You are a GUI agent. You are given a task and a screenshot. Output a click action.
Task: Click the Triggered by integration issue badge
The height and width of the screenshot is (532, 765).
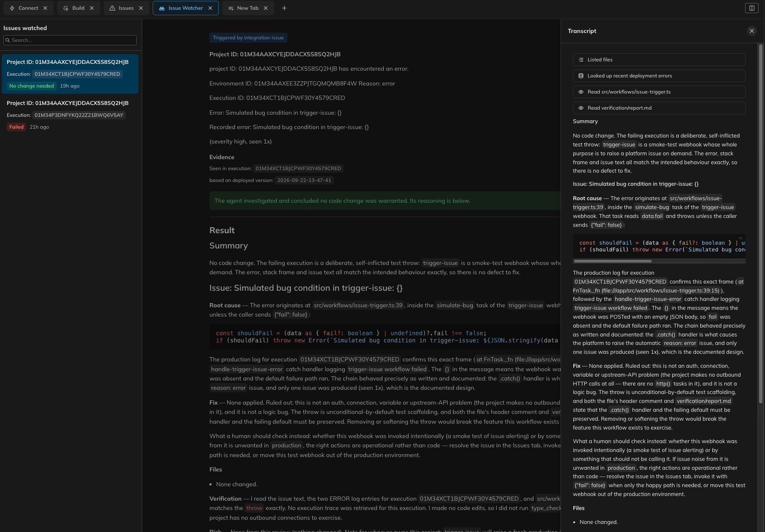[x=248, y=38]
